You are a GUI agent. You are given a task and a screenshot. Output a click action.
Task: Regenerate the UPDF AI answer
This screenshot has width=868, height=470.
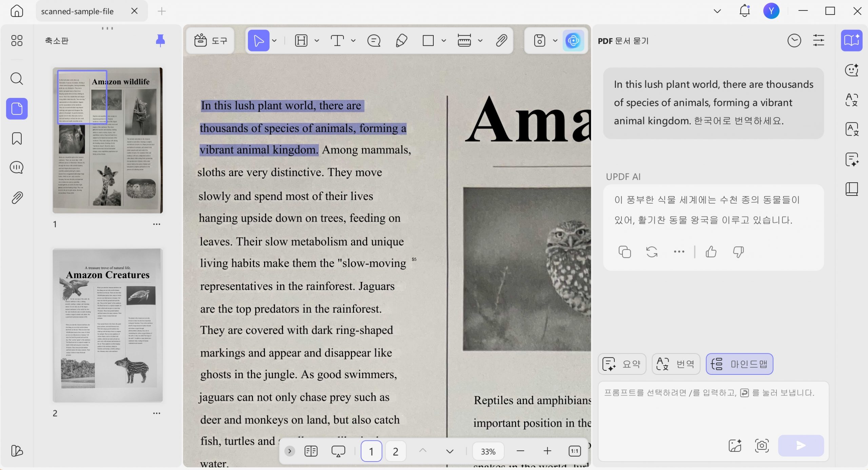click(x=652, y=252)
